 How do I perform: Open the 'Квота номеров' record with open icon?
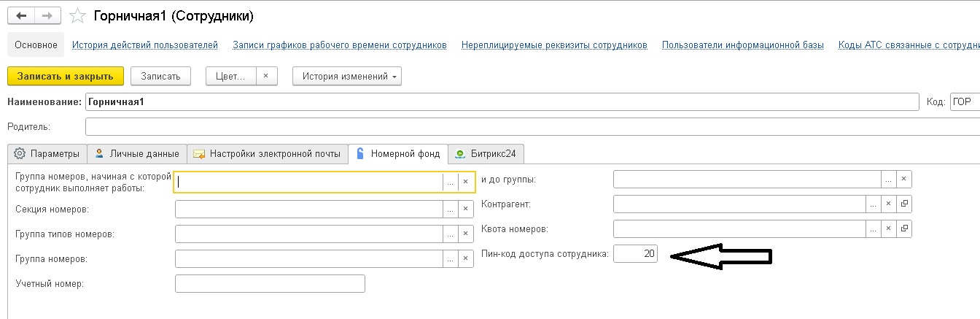pyautogui.click(x=904, y=228)
